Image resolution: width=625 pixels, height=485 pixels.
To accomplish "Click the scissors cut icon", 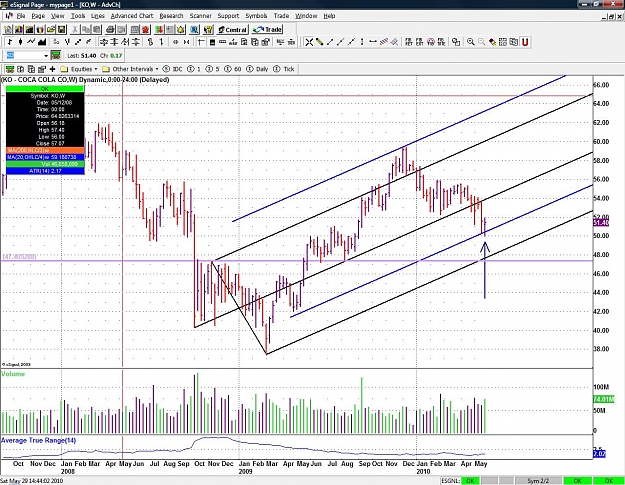I will 75,29.
